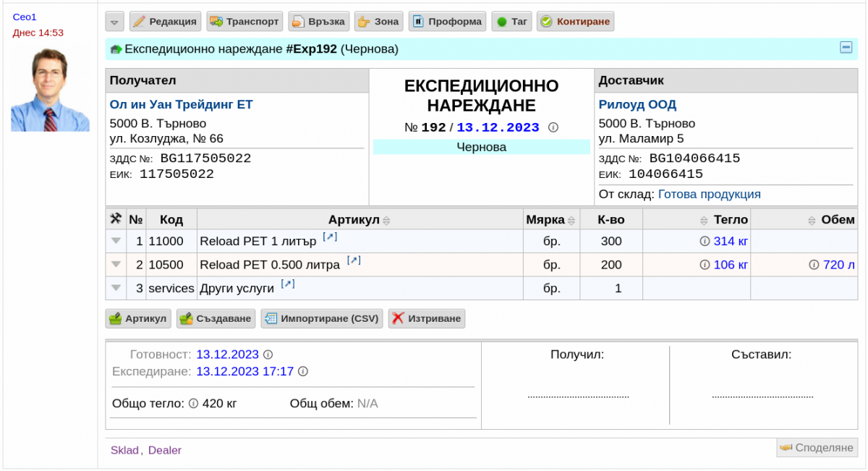Click the Изтриване delete button
This screenshot has width=868, height=471.
[x=427, y=318]
